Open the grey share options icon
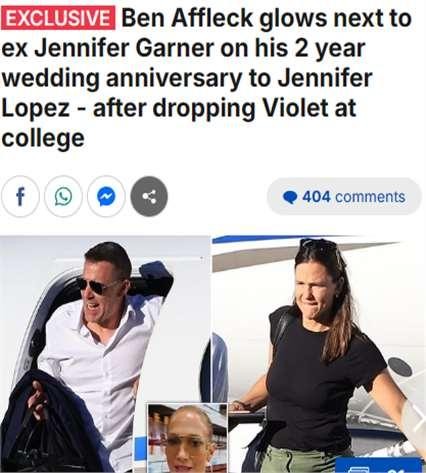 [x=149, y=196]
